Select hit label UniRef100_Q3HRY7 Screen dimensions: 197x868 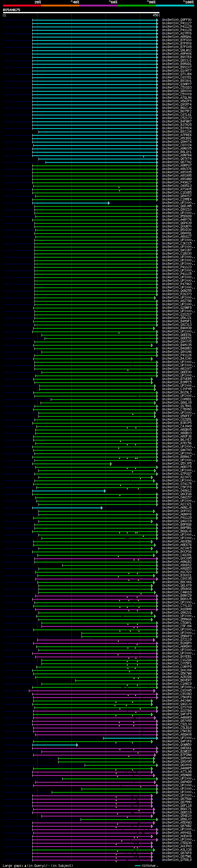pyautogui.click(x=176, y=84)
